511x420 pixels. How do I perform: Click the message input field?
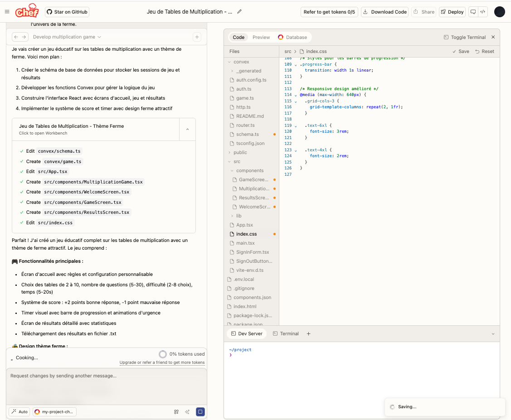(x=107, y=386)
